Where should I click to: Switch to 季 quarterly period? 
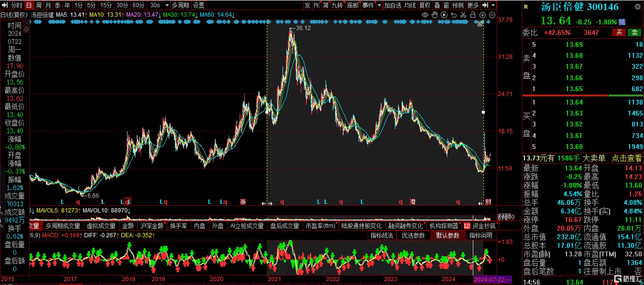pyautogui.click(x=58, y=5)
